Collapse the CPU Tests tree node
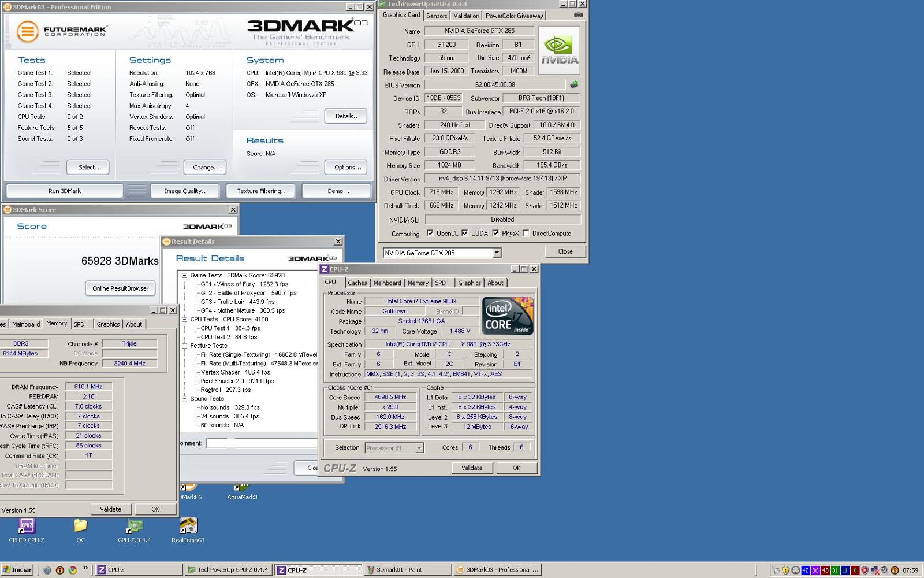Image resolution: width=924 pixels, height=578 pixels. (185, 319)
